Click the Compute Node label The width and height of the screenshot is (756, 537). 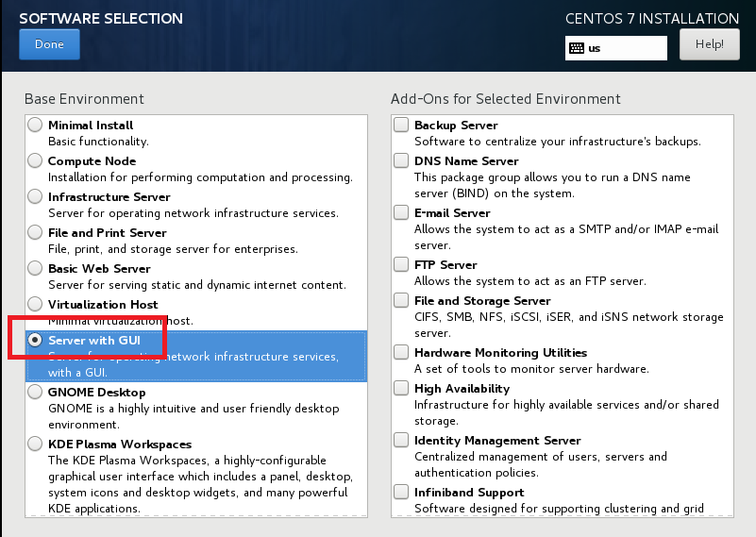(x=92, y=161)
